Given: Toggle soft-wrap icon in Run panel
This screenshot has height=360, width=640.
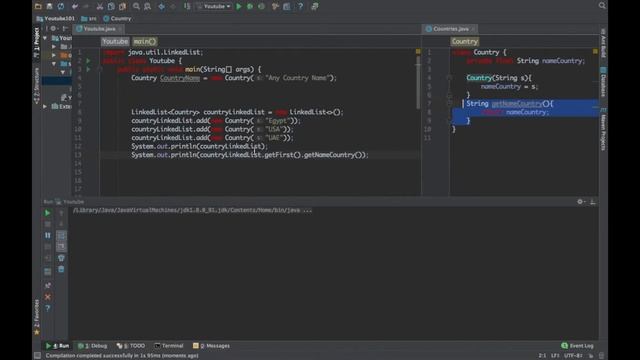Looking at the screenshot, I should click(61, 236).
